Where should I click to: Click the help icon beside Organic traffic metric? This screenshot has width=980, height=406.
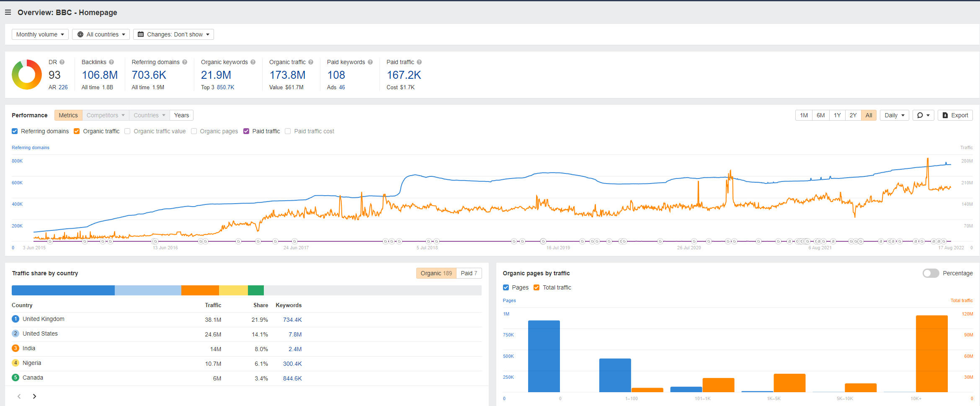pyautogui.click(x=311, y=62)
